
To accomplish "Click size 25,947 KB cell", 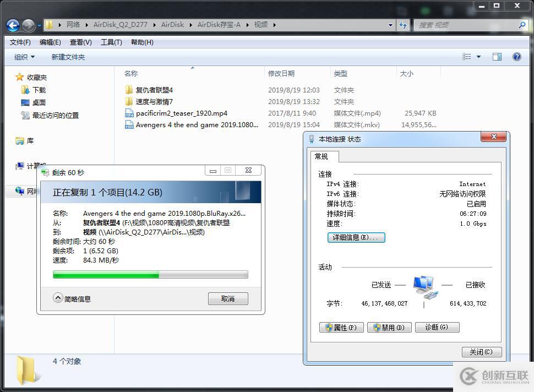I will tap(420, 113).
